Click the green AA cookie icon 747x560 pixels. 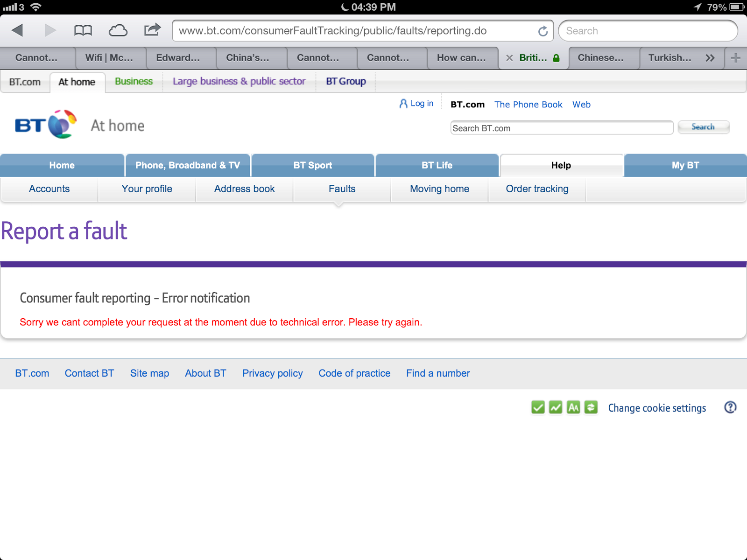(x=573, y=407)
